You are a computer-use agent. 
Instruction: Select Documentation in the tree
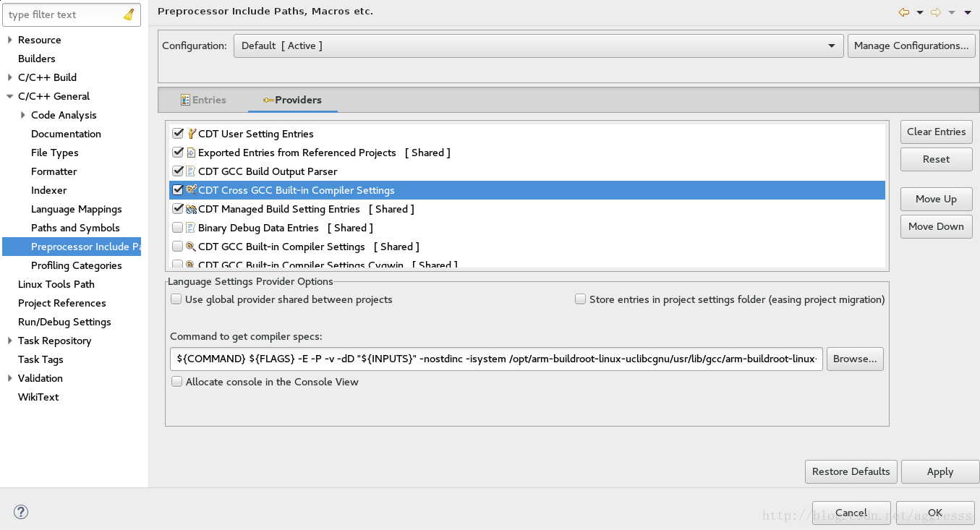66,134
